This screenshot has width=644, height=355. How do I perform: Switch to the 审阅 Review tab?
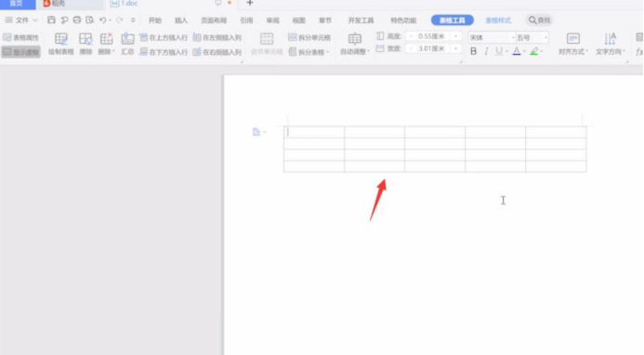pyautogui.click(x=272, y=20)
